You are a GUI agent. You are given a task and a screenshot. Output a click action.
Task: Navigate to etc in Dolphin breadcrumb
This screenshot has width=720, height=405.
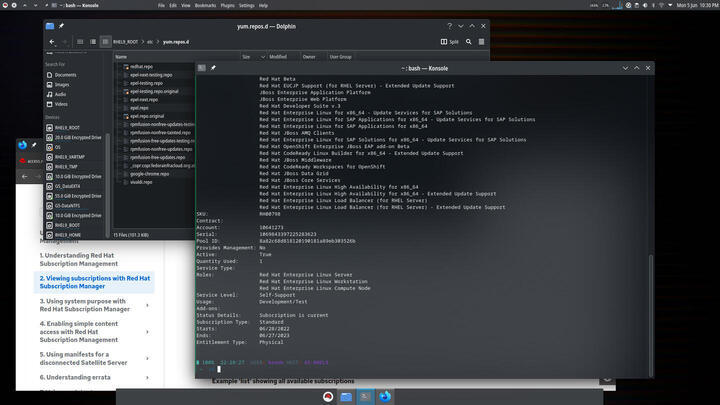click(150, 42)
